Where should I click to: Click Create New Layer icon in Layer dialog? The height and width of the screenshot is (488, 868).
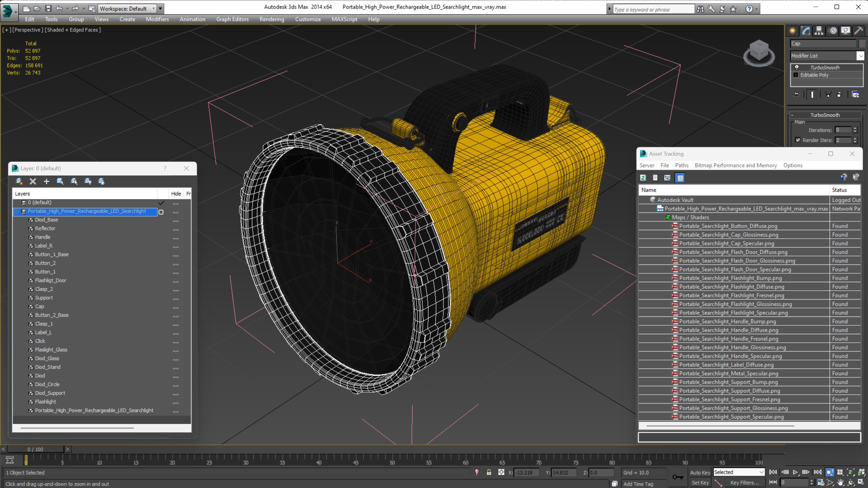coord(19,181)
